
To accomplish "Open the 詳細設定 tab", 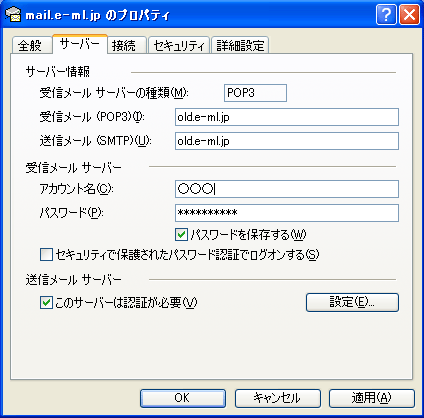I will 240,45.
